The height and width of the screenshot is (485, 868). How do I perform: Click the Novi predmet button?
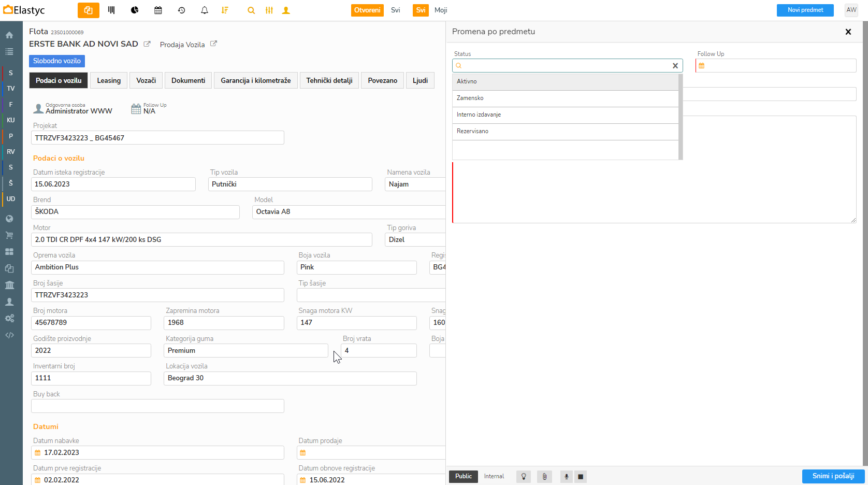805,10
